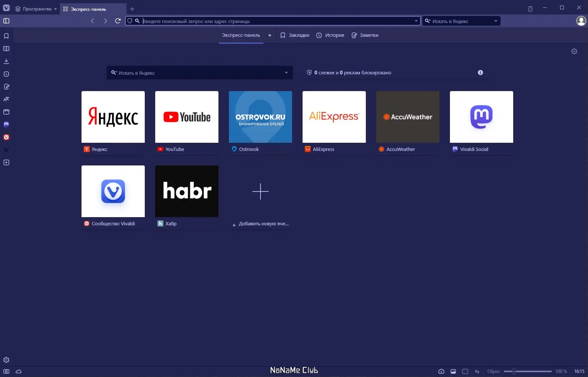Open Wikipedia web panel in sidebar
The width and height of the screenshot is (588, 377).
point(6,150)
